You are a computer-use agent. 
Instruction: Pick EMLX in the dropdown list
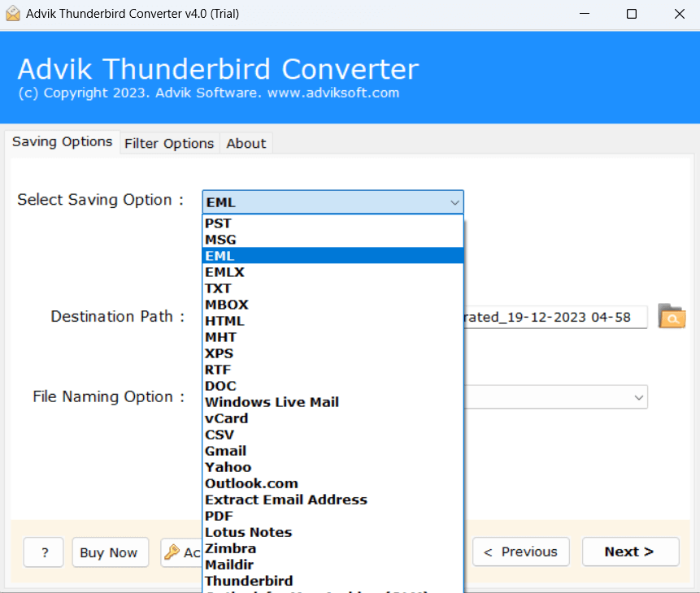point(333,272)
